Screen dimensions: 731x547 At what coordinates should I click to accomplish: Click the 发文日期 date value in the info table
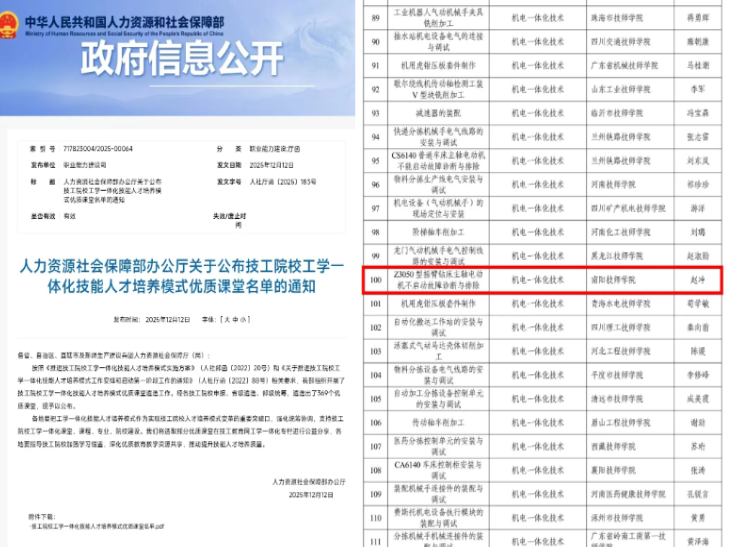[271, 164]
